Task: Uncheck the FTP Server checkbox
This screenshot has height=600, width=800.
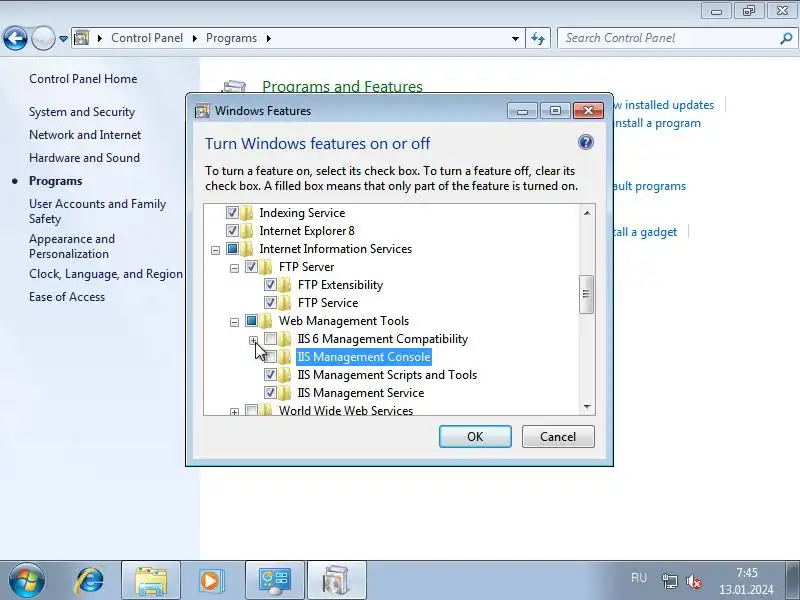Action: pyautogui.click(x=251, y=266)
